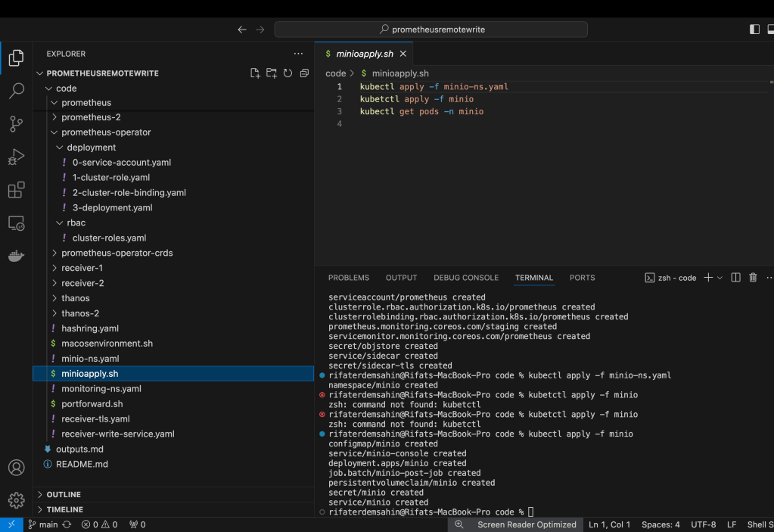Switch to the TERMINAL panel tab
The height and width of the screenshot is (532, 774).
[534, 278]
